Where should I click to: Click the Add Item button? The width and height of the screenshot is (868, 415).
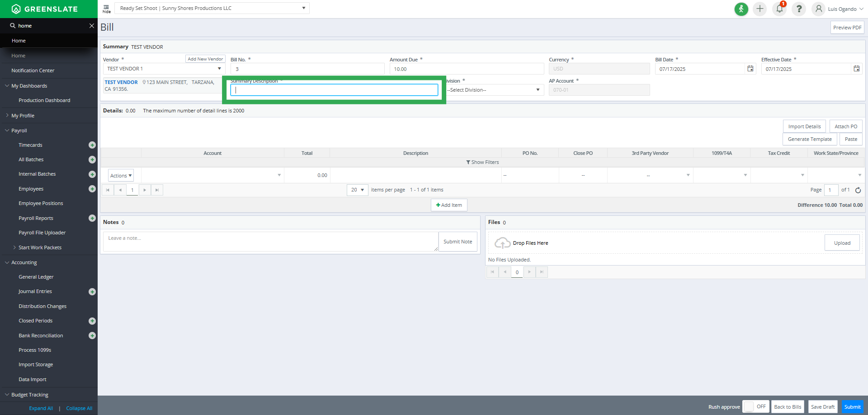coord(449,205)
